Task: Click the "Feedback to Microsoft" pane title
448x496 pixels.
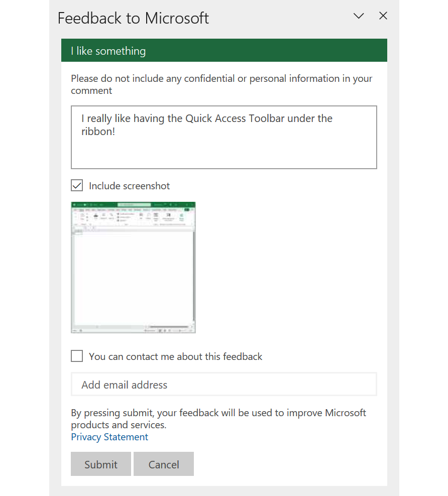Action: (133, 18)
